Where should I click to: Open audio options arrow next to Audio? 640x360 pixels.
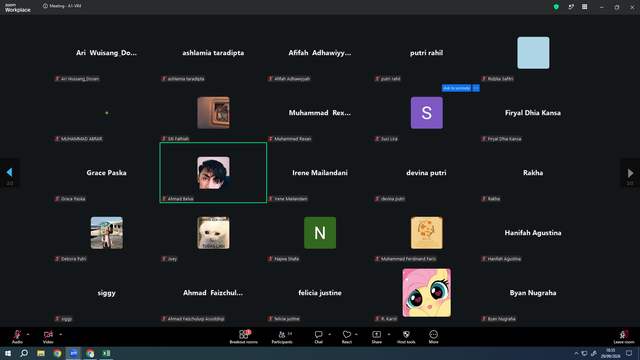[28, 334]
